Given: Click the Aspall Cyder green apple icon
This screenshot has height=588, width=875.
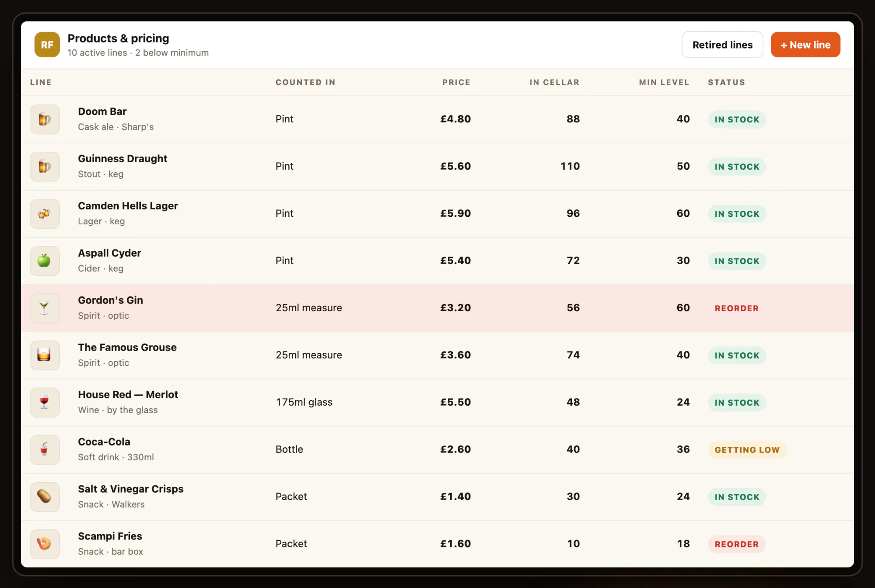Looking at the screenshot, I should [x=45, y=261].
